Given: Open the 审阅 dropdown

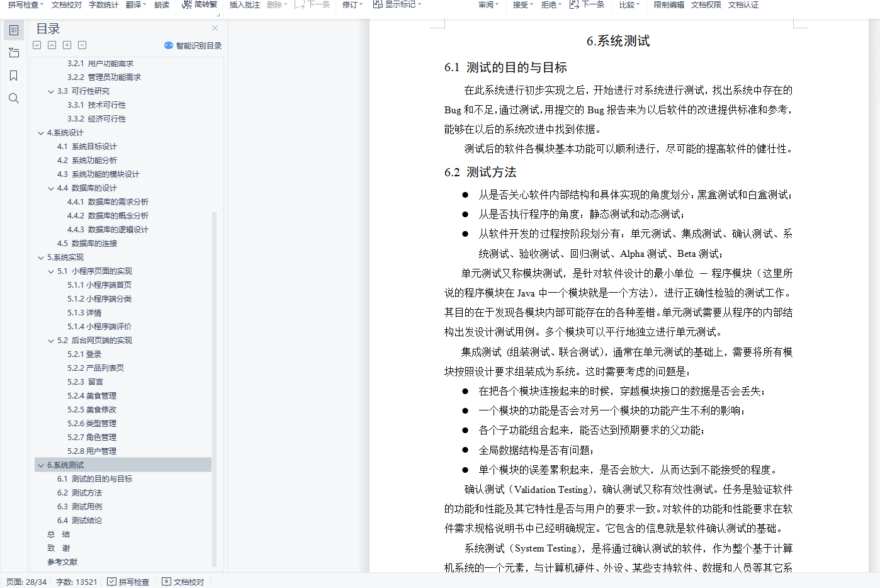Looking at the screenshot, I should (488, 4).
